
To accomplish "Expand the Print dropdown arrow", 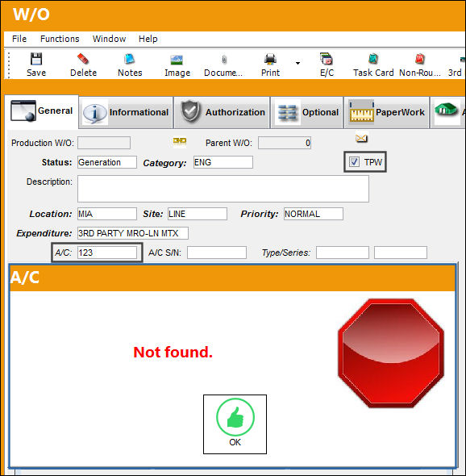I will pos(297,63).
